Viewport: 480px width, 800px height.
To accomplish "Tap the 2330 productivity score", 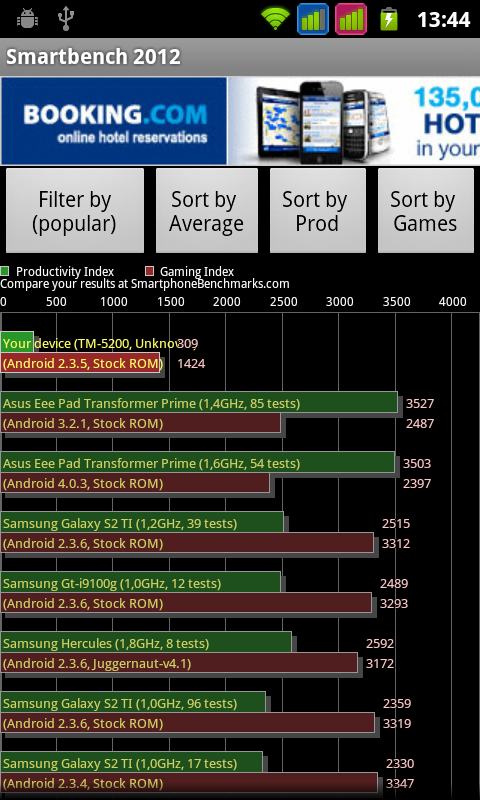I will tap(400, 764).
